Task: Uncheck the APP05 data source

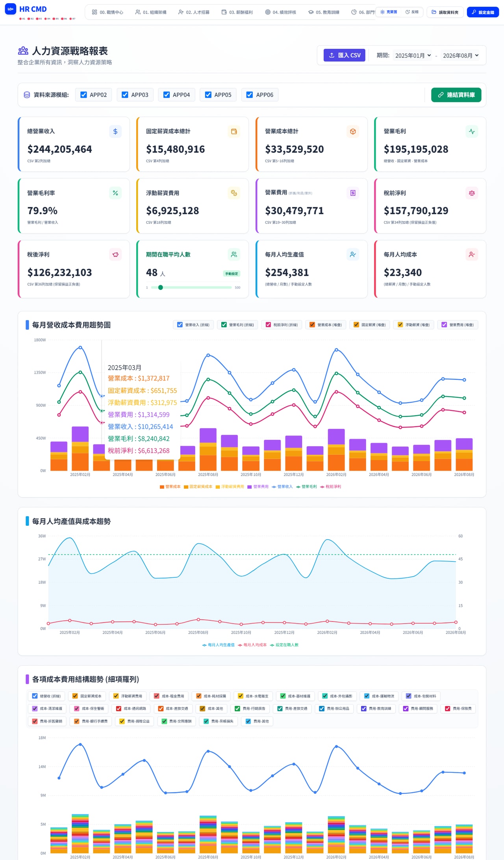Action: tap(208, 95)
